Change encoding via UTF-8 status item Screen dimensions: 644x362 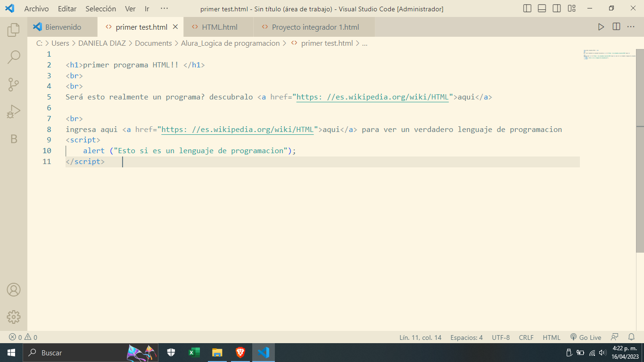pyautogui.click(x=501, y=337)
